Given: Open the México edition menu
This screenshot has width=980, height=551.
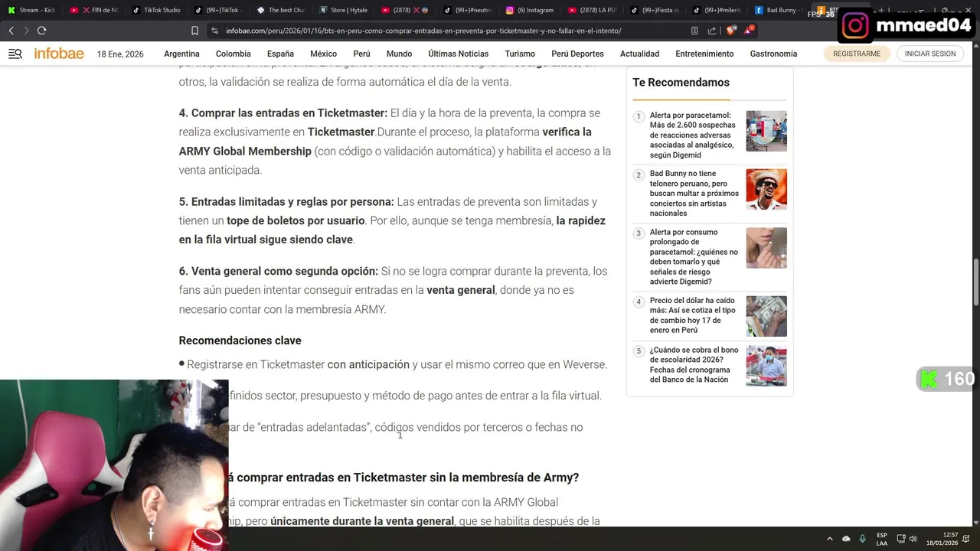Looking at the screenshot, I should point(323,54).
